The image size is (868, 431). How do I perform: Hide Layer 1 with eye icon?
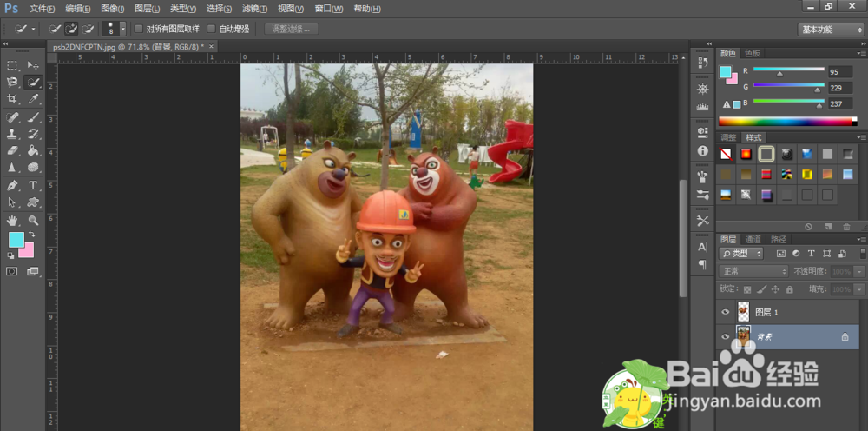click(725, 313)
